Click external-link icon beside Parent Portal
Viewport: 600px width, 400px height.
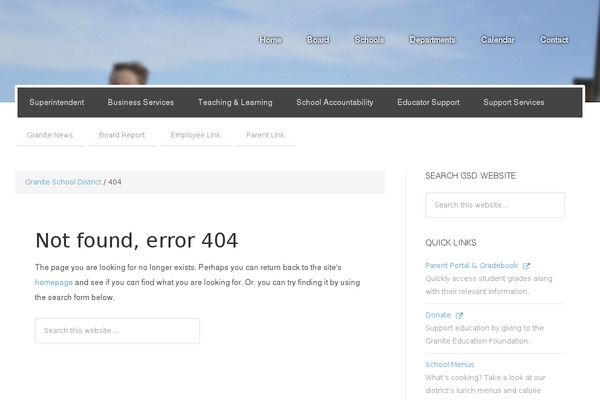(527, 266)
